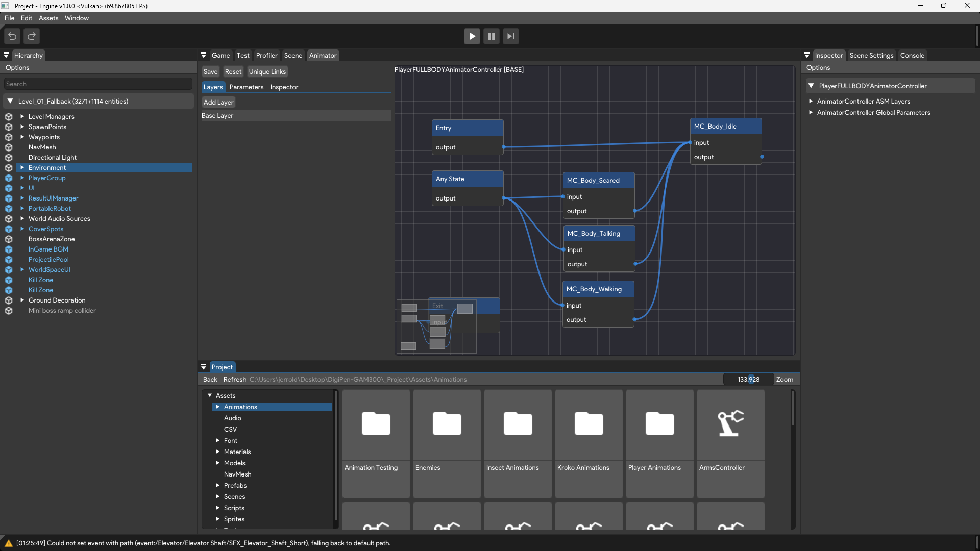Start playback with the Play button
This screenshot has width=980, height=551.
[x=472, y=36]
